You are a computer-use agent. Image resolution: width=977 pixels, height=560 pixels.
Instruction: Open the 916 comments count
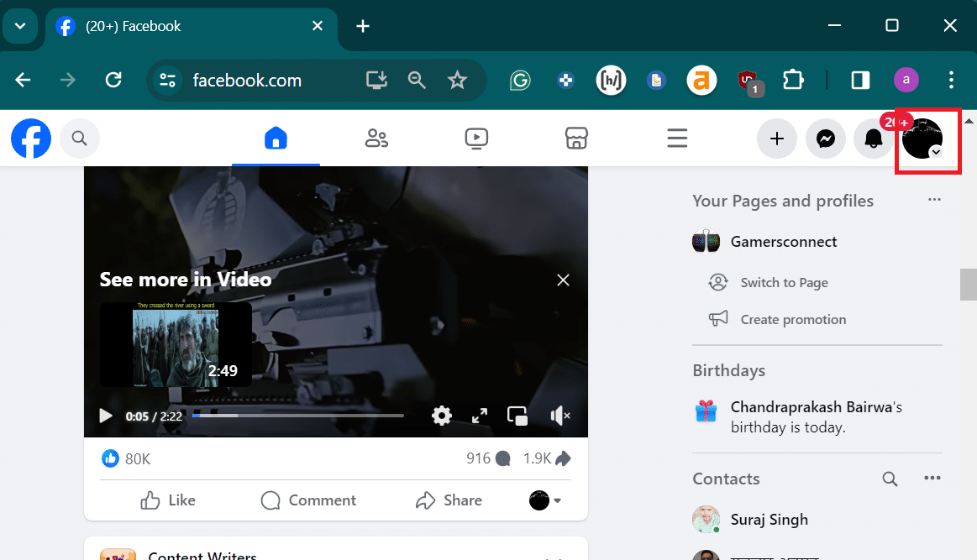(489, 458)
